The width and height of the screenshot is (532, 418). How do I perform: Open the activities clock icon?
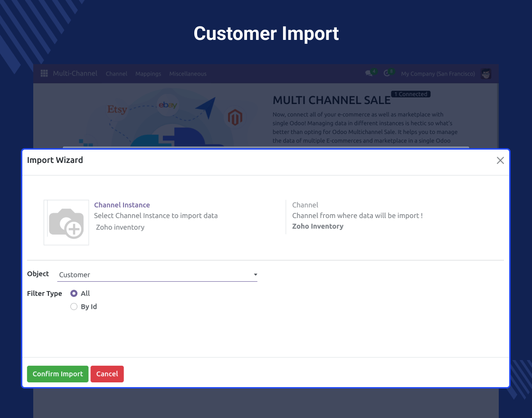coord(387,73)
